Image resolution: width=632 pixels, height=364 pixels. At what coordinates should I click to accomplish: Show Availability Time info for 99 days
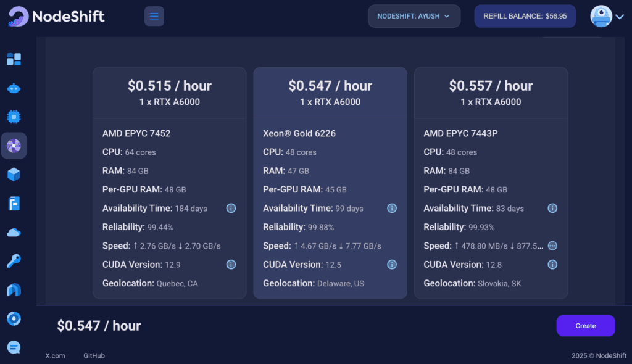[x=392, y=209]
